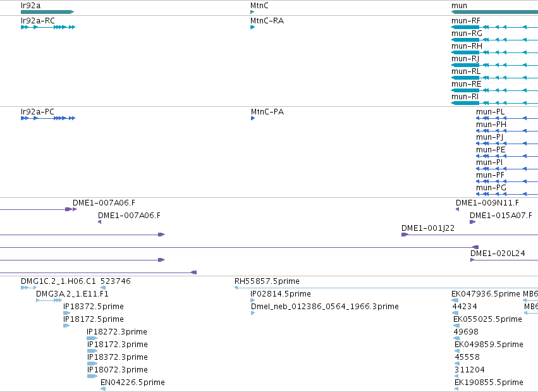Select the Ir92a gene feature
The width and height of the screenshot is (538, 392).
tap(47, 12)
